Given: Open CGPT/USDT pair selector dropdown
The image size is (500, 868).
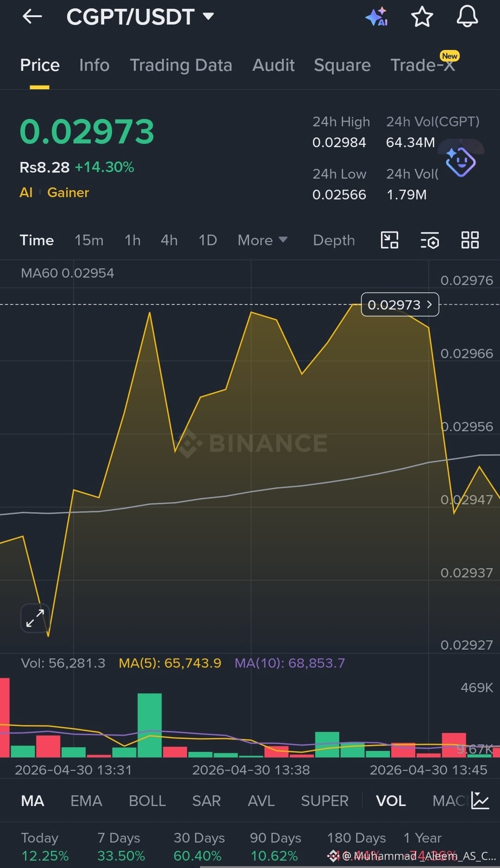Looking at the screenshot, I should 140,17.
